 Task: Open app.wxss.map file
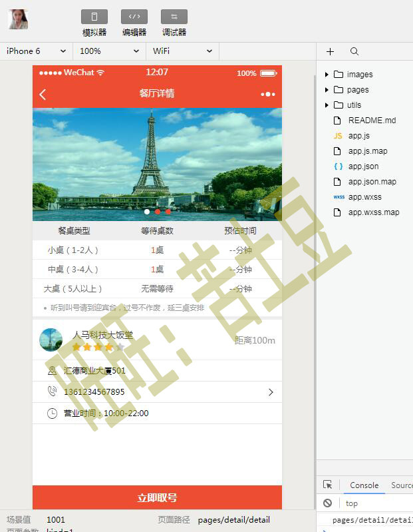click(374, 212)
